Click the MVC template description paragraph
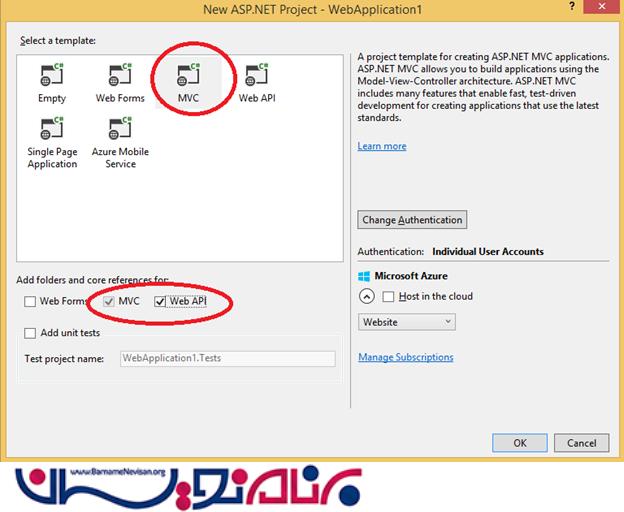 (x=483, y=87)
